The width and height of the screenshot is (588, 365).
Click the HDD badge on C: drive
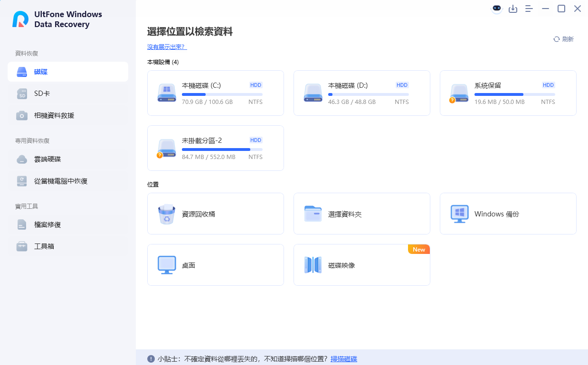[256, 85]
